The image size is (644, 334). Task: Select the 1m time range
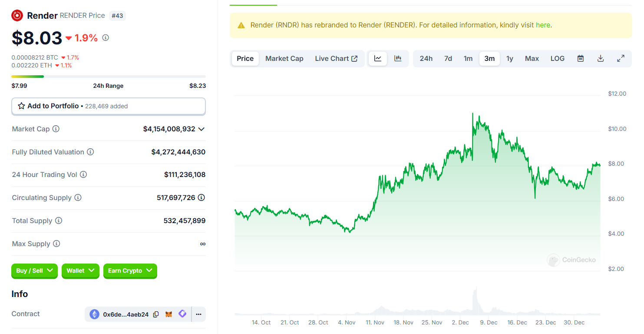point(468,58)
